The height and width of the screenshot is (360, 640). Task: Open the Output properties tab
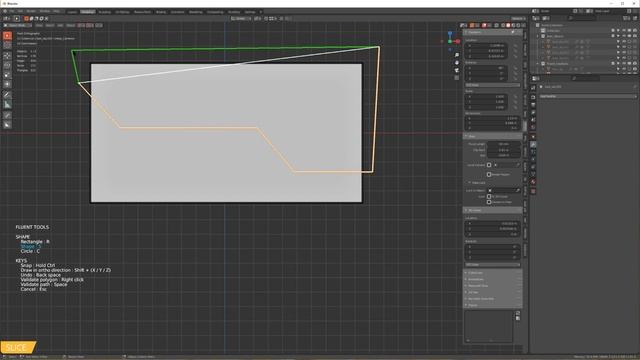[x=533, y=105]
